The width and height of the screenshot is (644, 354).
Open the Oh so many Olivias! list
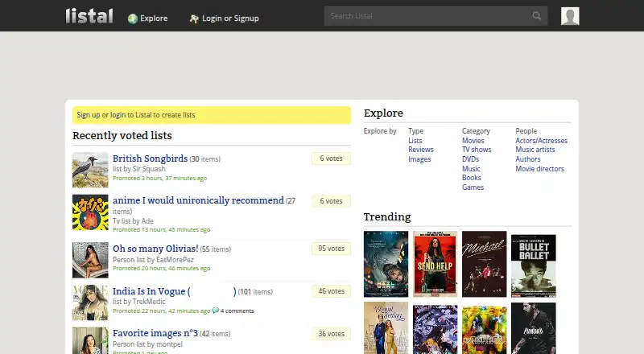[155, 249]
